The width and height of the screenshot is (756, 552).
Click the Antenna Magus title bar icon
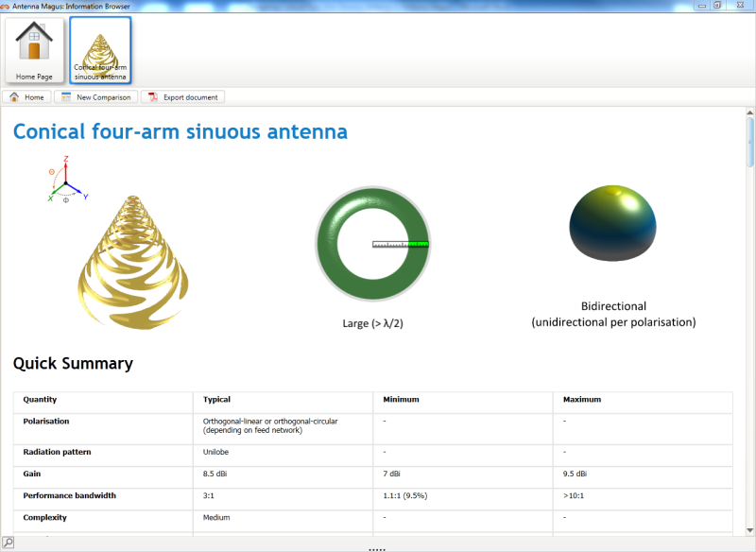click(8, 5)
